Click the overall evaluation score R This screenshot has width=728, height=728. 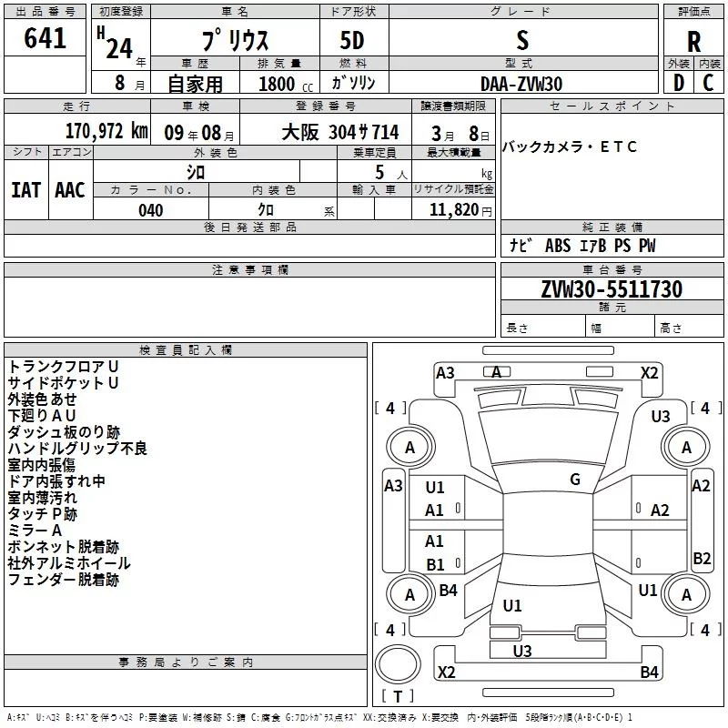point(693,42)
